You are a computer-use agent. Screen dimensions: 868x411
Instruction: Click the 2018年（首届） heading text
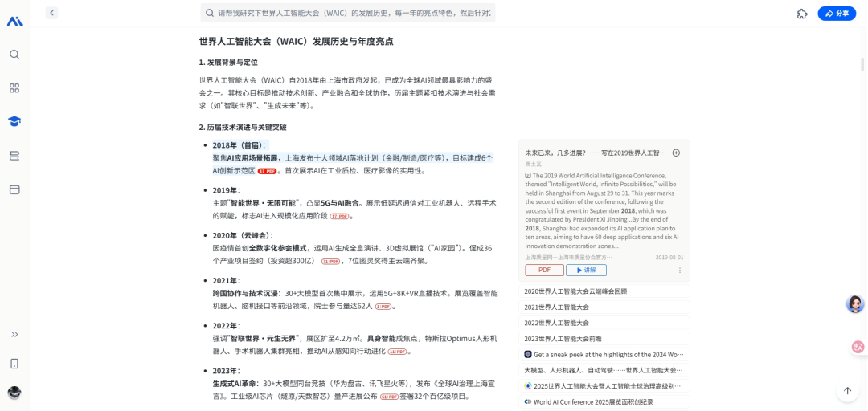[x=239, y=145]
